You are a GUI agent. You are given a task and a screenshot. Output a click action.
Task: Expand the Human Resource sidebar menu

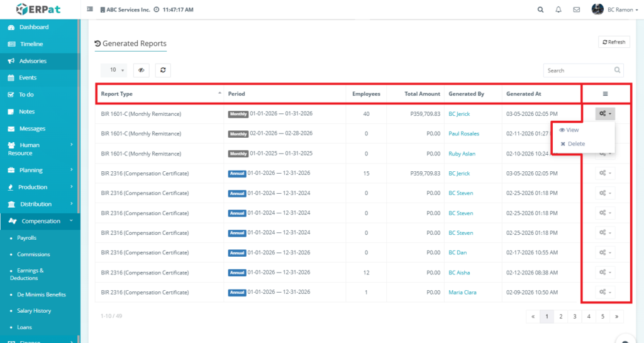click(x=38, y=149)
